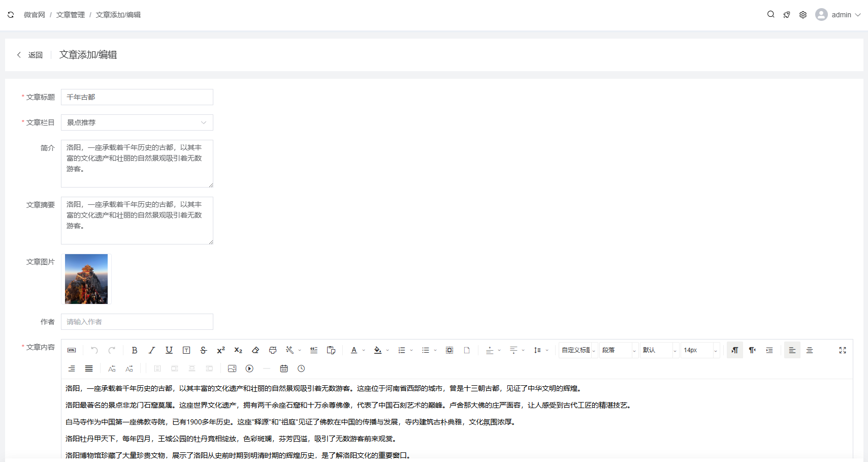Refresh the page with the reload icon

point(11,15)
